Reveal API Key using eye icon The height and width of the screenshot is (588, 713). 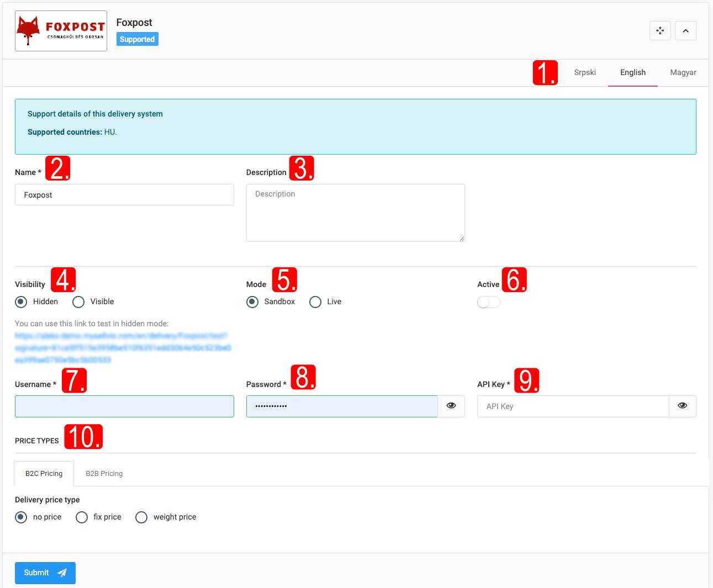[683, 406]
